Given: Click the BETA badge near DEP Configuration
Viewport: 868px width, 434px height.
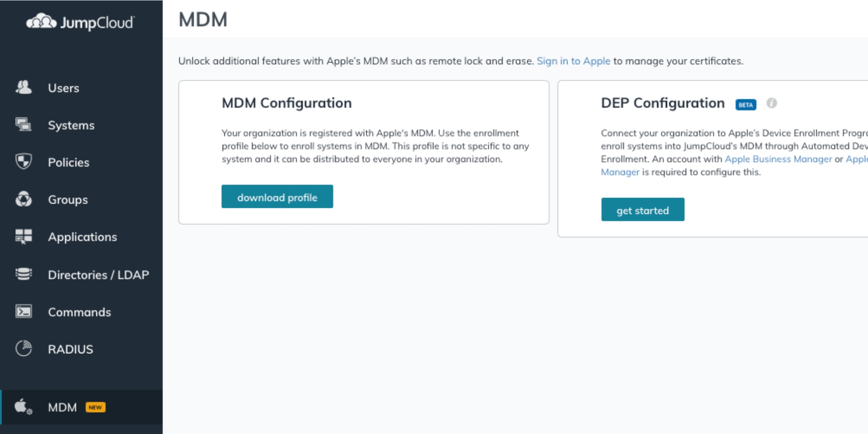Looking at the screenshot, I should 746,105.
